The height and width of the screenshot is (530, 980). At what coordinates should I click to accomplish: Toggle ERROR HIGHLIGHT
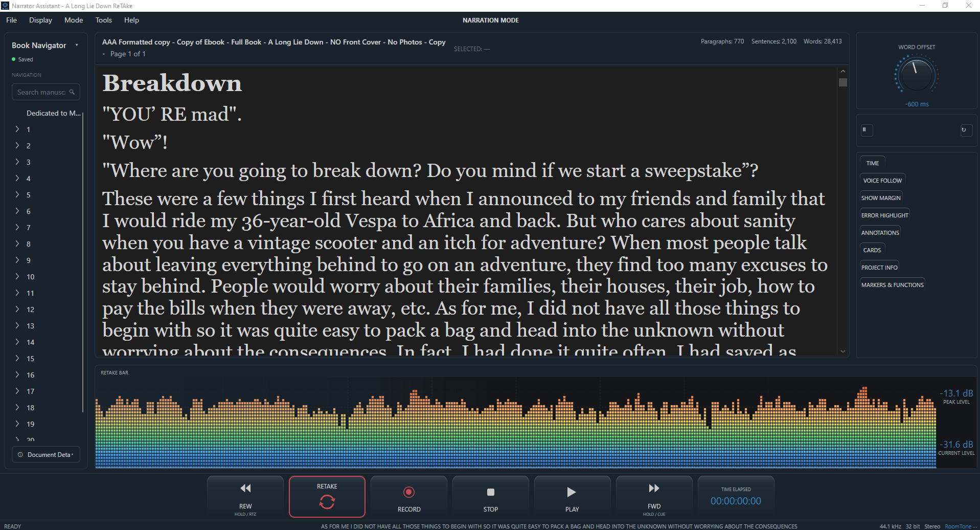click(x=884, y=215)
